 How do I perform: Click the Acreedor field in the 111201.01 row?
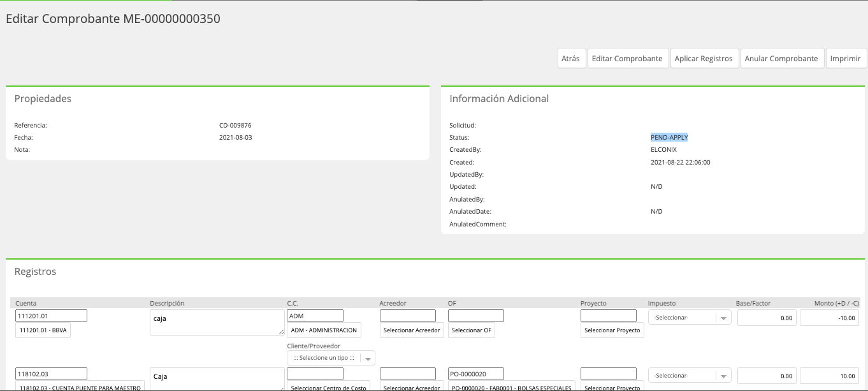408,316
